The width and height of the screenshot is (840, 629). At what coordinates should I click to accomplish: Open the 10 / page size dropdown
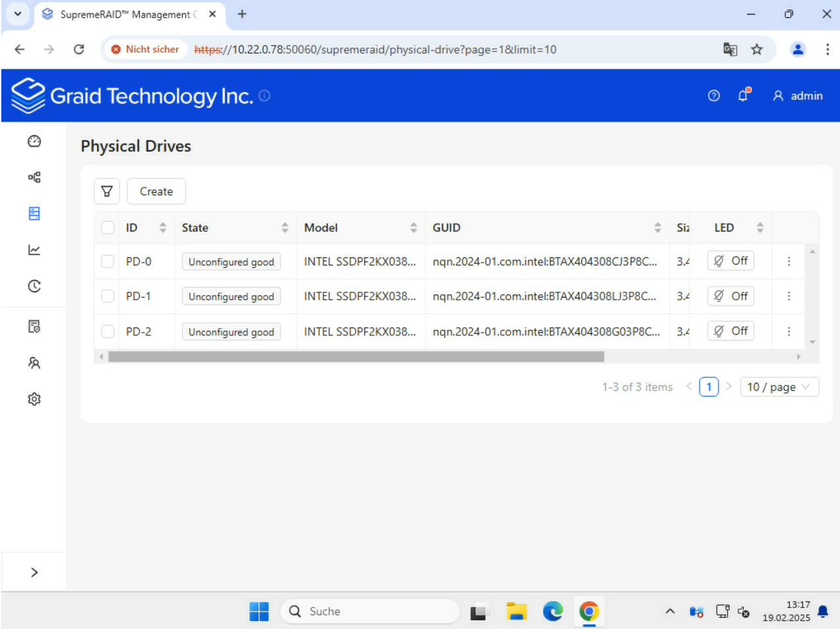[779, 387]
